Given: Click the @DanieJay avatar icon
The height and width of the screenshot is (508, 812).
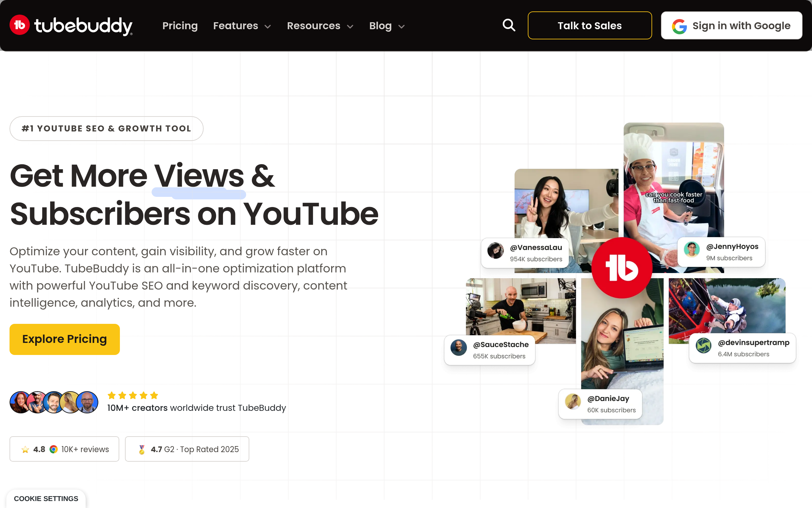Looking at the screenshot, I should point(573,402).
